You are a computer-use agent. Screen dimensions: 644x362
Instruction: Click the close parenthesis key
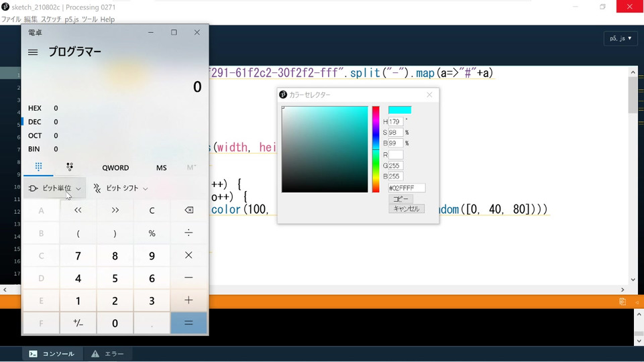tap(115, 233)
